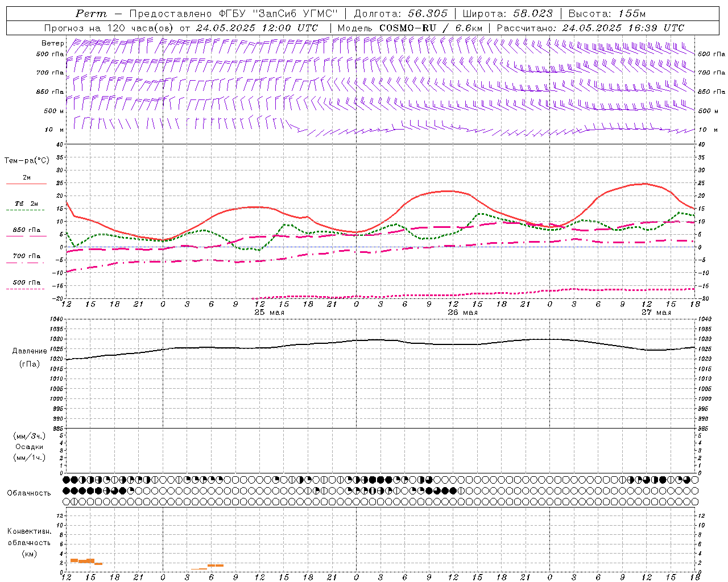Click the "Давление" pressure panel label

(30, 351)
